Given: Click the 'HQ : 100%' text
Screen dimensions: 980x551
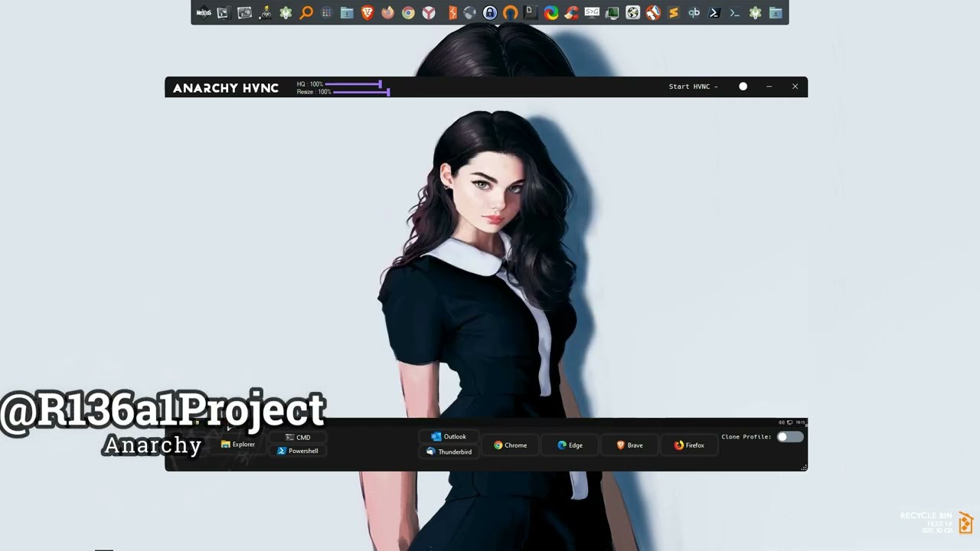Looking at the screenshot, I should 309,84.
